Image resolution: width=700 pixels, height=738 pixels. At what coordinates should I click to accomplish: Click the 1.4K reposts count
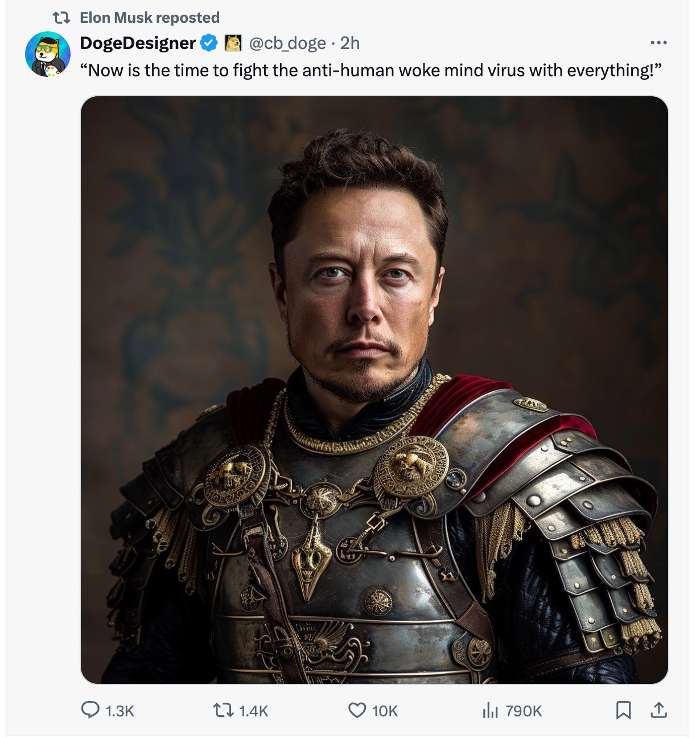point(253,711)
